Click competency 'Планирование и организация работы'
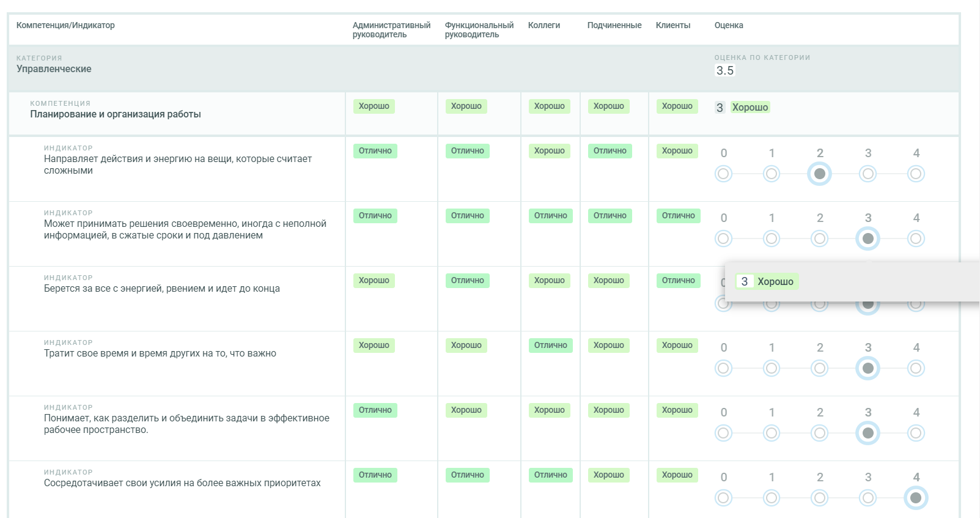 pyautogui.click(x=116, y=114)
